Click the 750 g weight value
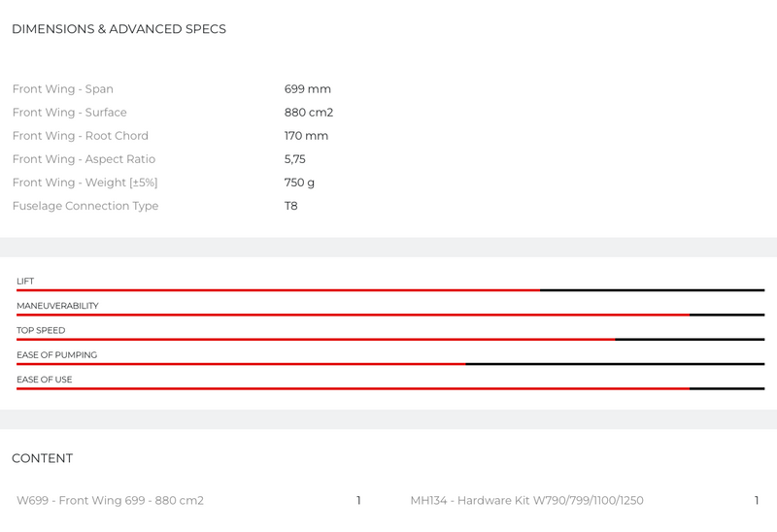The image size is (777, 532). [x=299, y=183]
